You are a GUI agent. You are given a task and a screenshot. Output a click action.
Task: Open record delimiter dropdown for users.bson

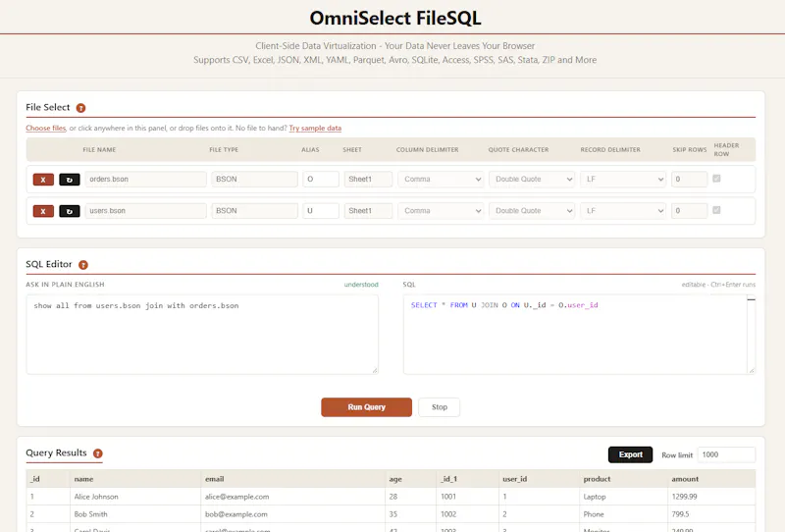[623, 211]
